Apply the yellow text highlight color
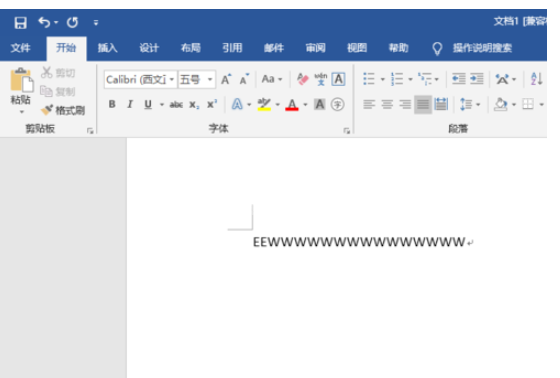The height and width of the screenshot is (378, 560). coord(264,104)
